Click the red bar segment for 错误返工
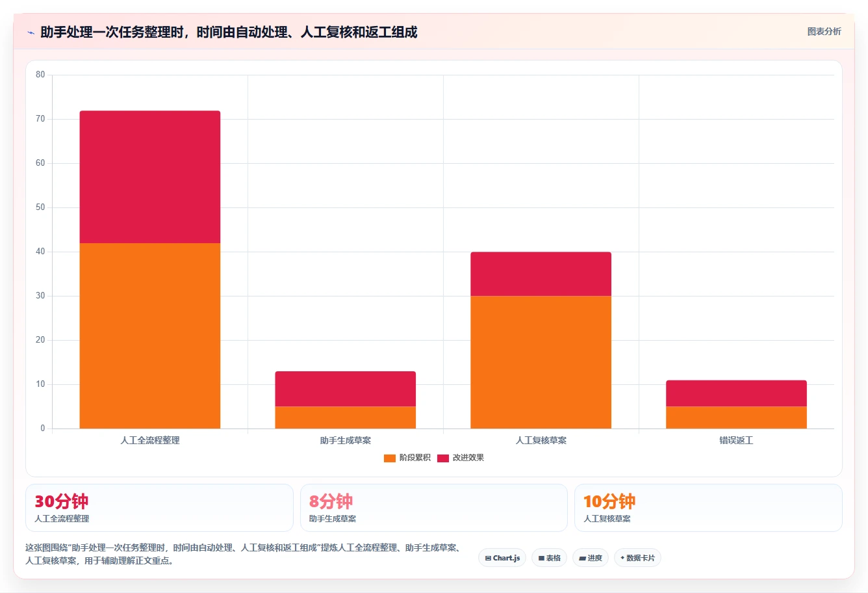This screenshot has height=593, width=868. (x=737, y=393)
